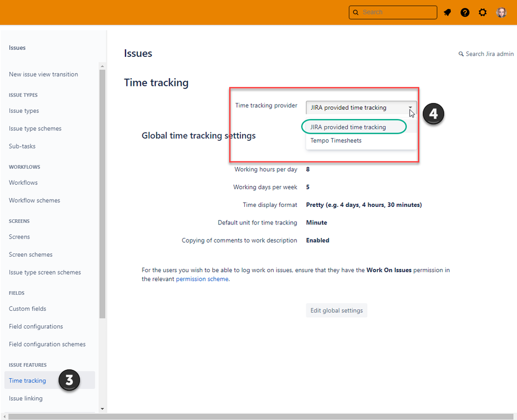
Task: Open Screen schemes
Action: (31, 254)
